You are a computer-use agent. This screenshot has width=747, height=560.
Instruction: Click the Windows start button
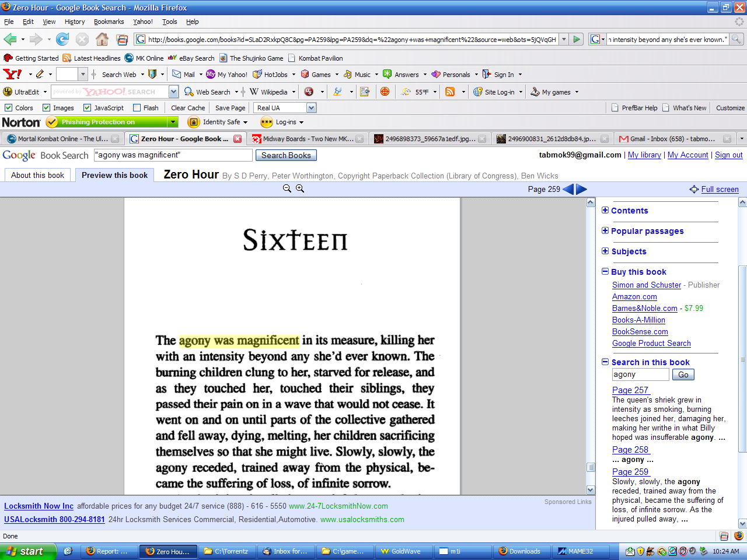coord(28,551)
